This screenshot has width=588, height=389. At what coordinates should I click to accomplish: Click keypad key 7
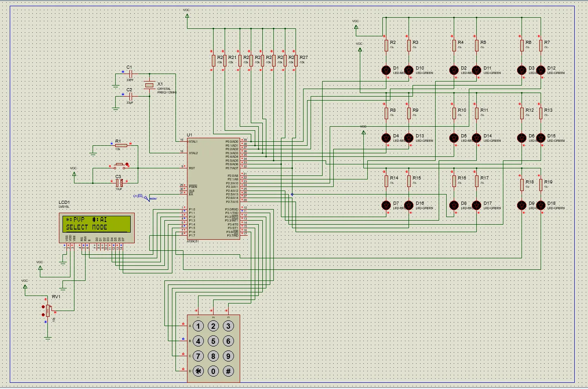coord(199,356)
